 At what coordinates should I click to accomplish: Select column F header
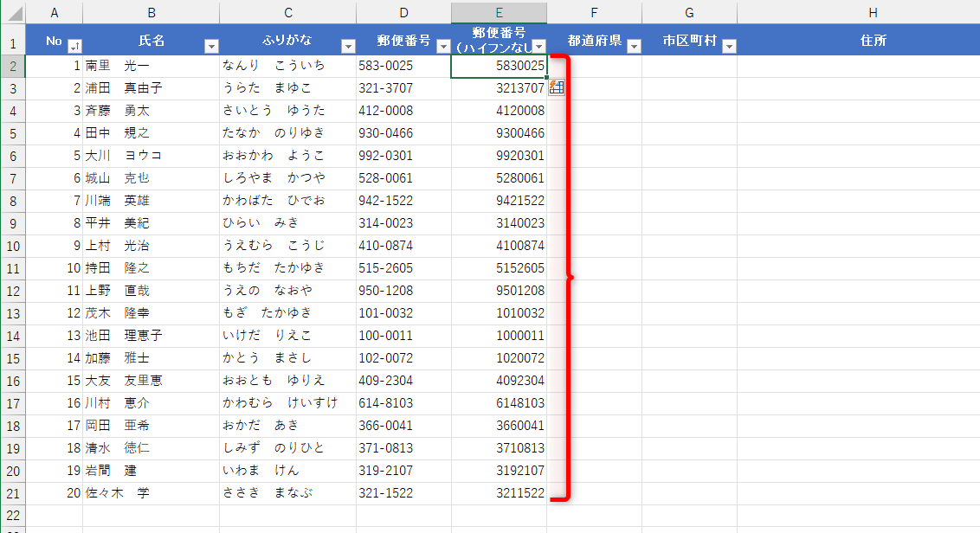point(594,12)
